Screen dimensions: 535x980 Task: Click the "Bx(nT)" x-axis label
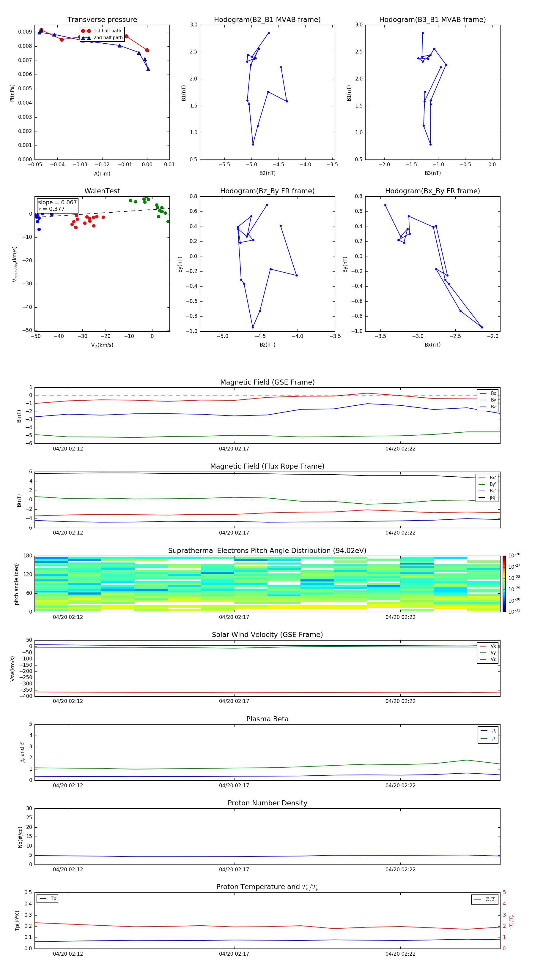(x=432, y=345)
